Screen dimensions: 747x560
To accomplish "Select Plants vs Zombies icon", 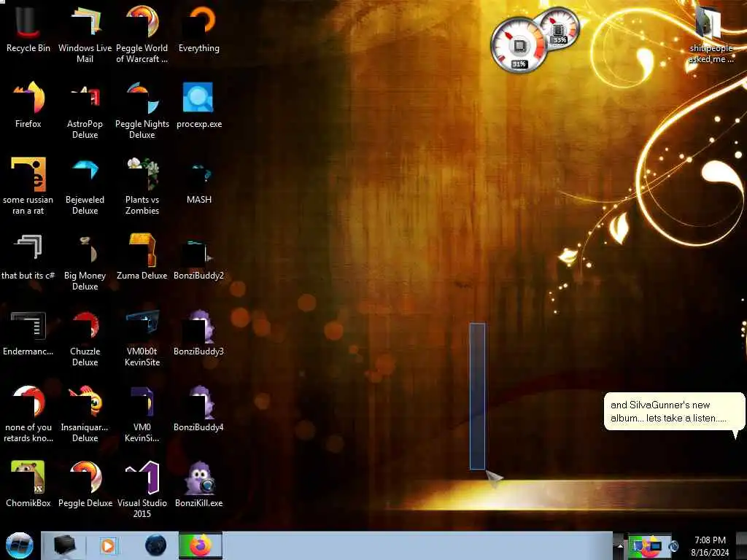I will click(x=142, y=186).
